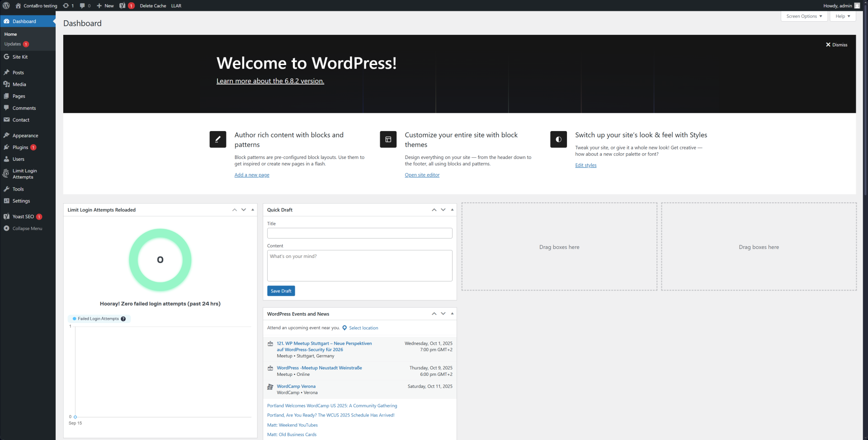
Task: Open the comments bubble icon in admin bar
Action: coord(85,5)
